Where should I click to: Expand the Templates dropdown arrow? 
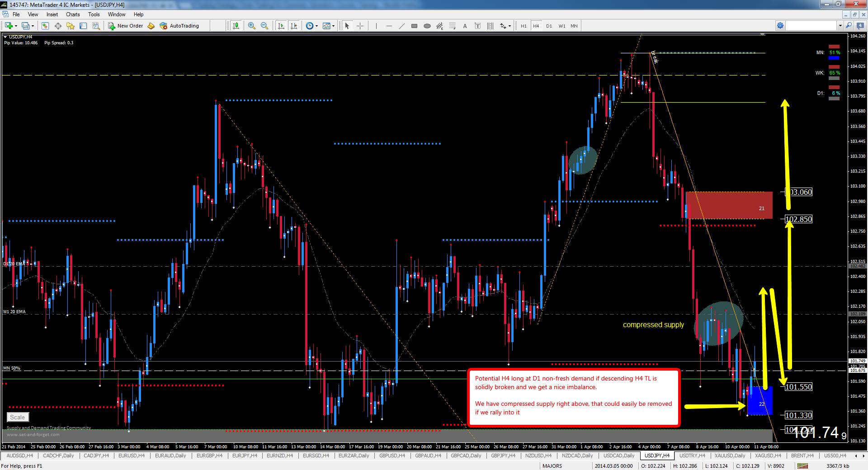[333, 26]
